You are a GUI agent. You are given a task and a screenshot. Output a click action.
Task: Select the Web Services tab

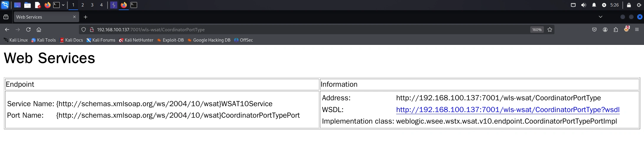(x=43, y=17)
